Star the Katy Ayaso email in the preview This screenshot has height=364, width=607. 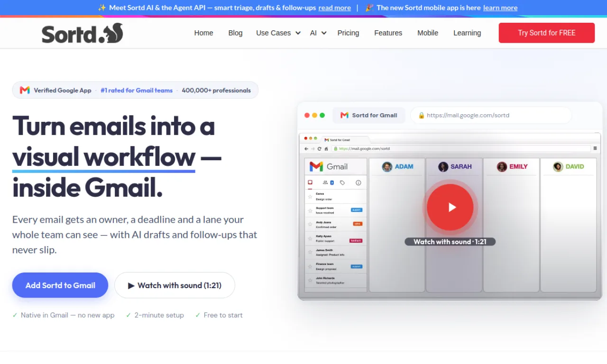coord(310,238)
